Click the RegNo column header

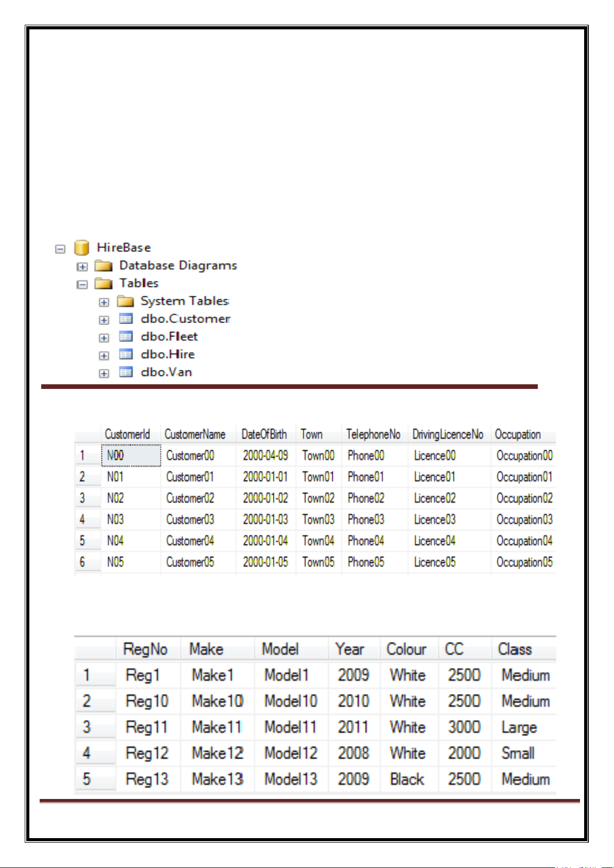pos(145,649)
